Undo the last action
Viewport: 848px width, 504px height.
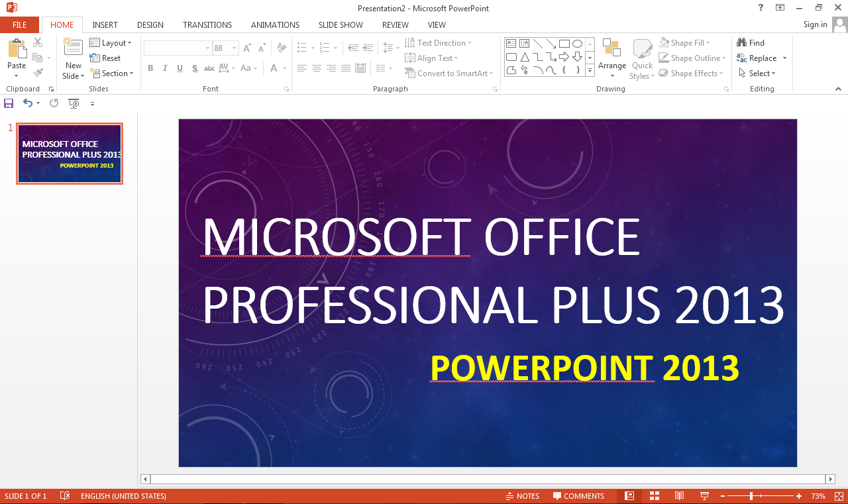point(28,103)
